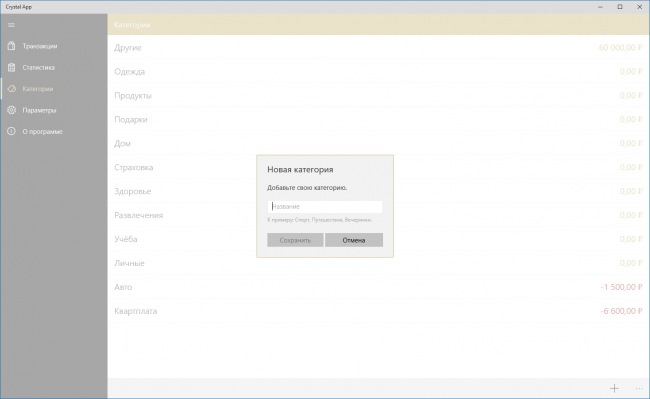Click the Транзакции bag icon

coord(11,46)
